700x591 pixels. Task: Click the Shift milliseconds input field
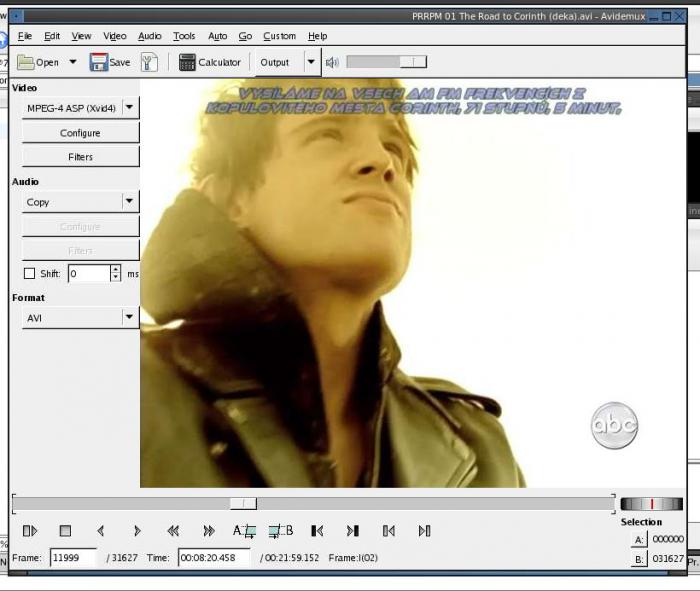89,274
